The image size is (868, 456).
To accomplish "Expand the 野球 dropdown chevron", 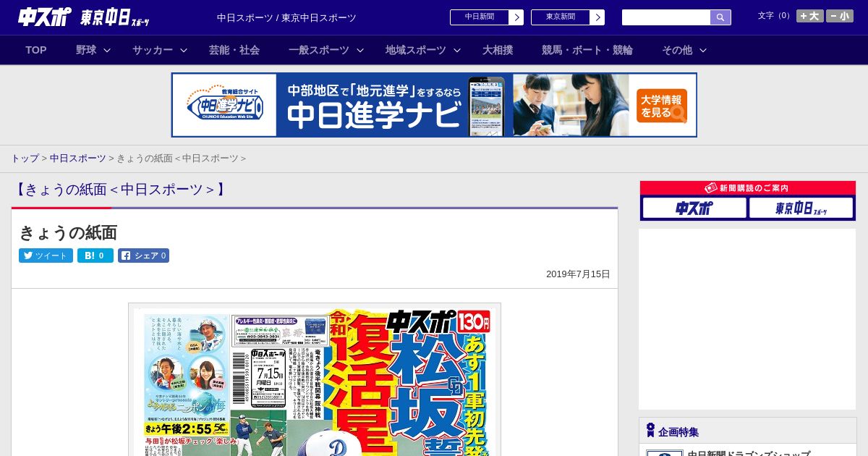I will pyautogui.click(x=107, y=50).
